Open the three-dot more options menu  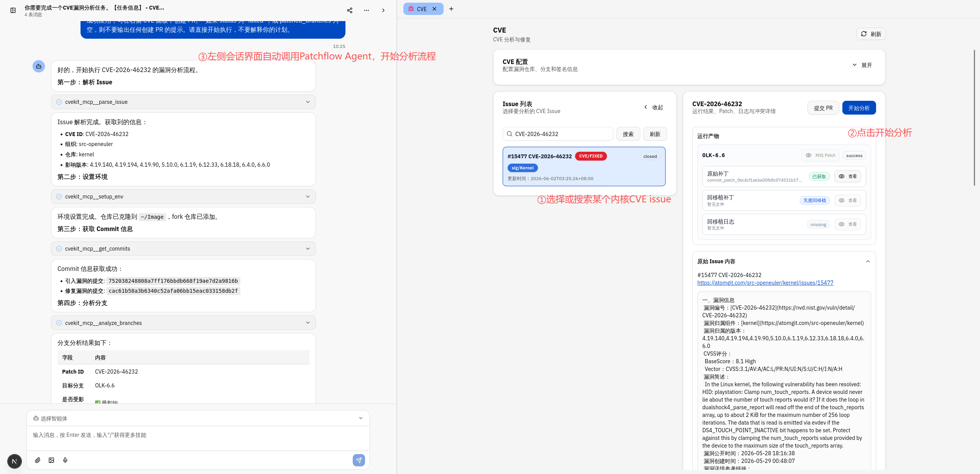367,10
